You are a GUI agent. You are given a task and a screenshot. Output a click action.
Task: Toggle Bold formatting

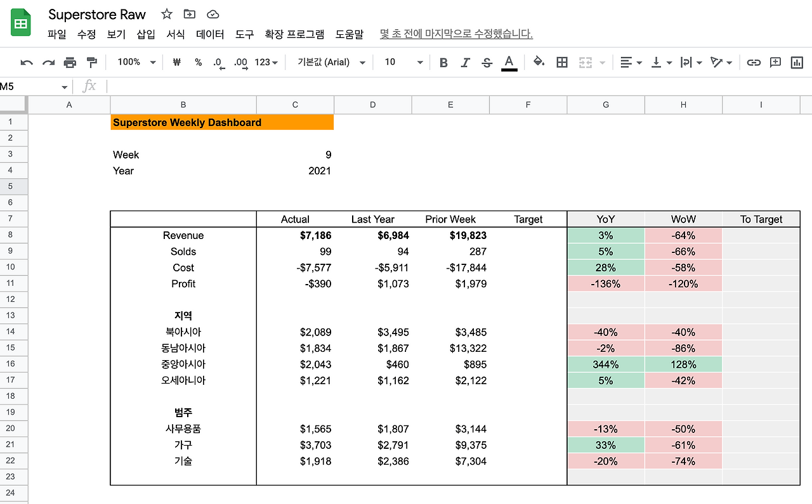click(443, 62)
